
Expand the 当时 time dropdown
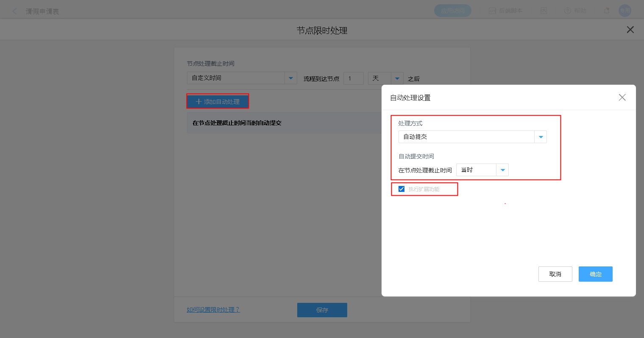(x=482, y=170)
